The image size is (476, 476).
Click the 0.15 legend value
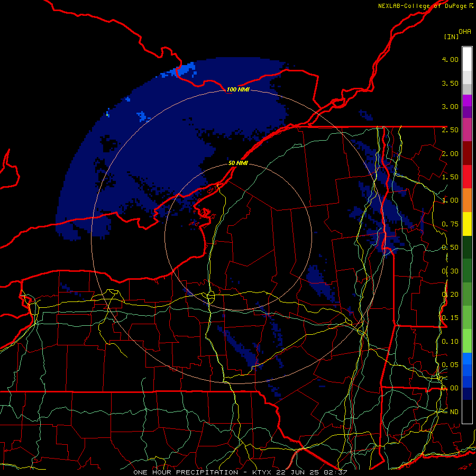click(x=450, y=317)
